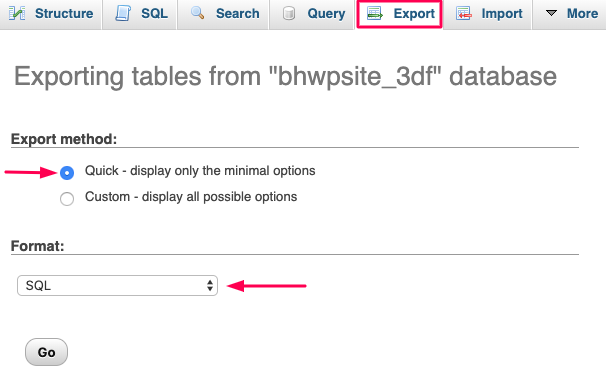Click the Structure tab icon
The width and height of the screenshot is (606, 370).
(x=17, y=13)
